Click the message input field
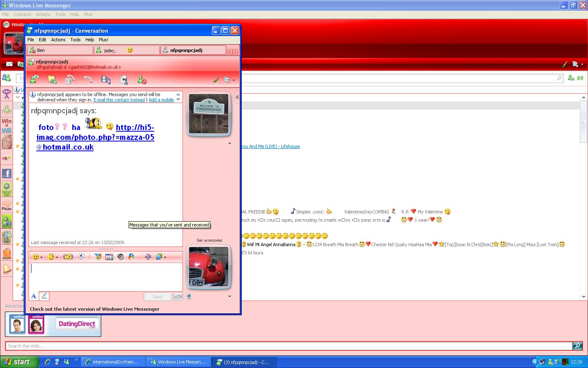Image resolution: width=588 pixels, height=368 pixels. 105,277
